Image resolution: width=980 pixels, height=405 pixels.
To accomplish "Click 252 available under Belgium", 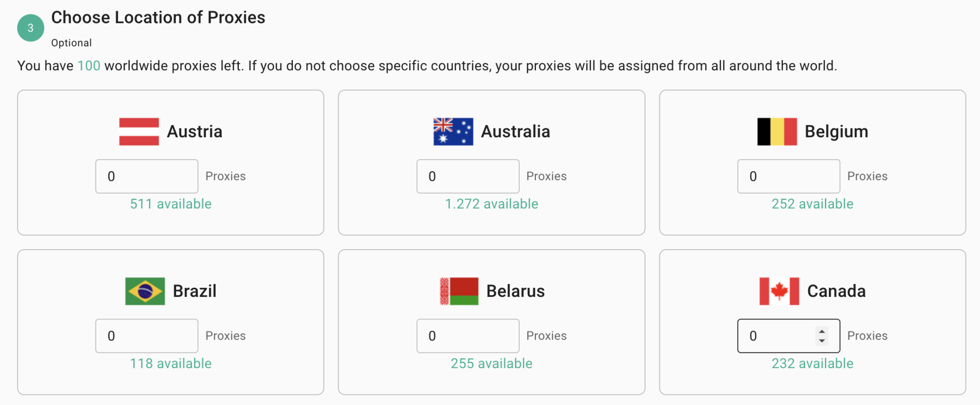I will (812, 204).
